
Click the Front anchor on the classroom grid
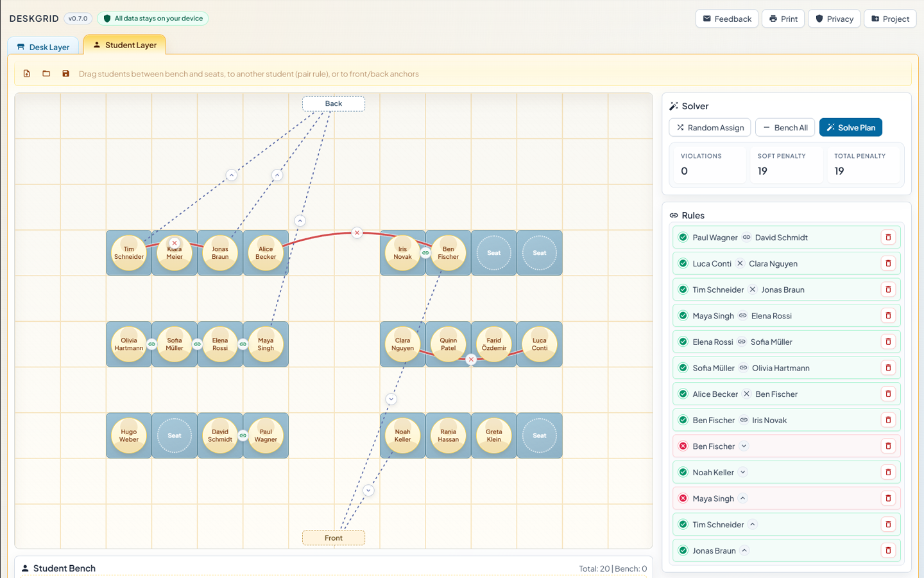333,538
